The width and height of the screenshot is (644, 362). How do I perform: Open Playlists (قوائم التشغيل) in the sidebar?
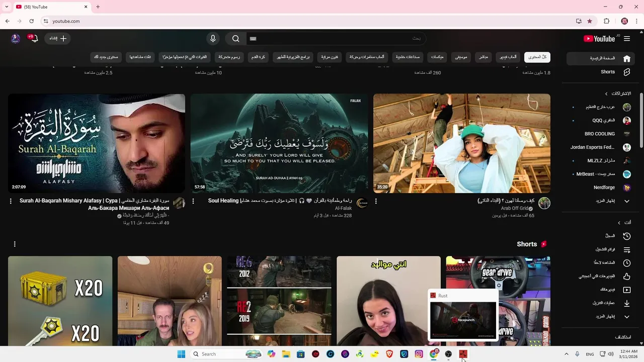point(601,249)
